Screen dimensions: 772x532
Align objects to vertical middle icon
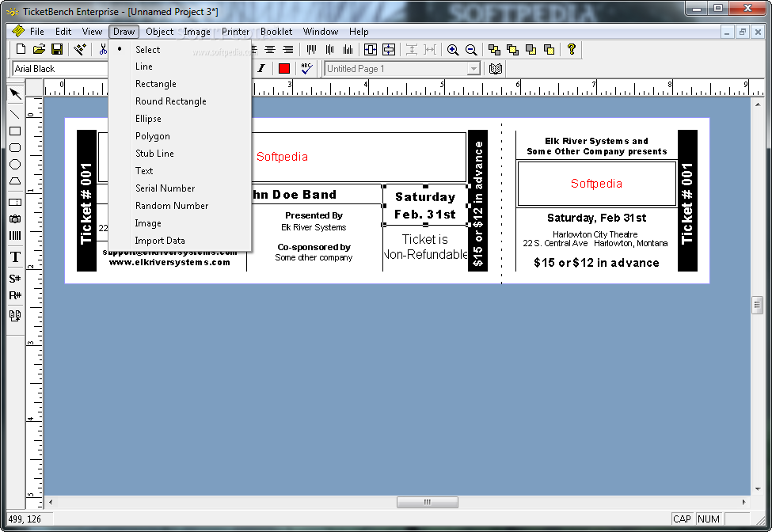(329, 49)
